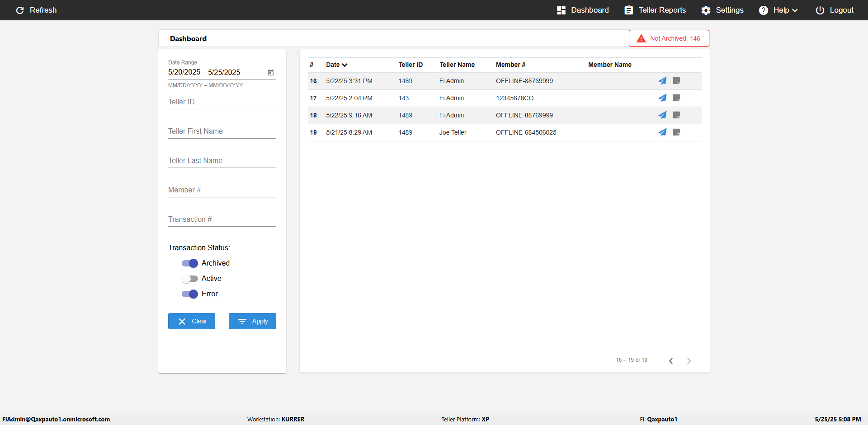Open Teller Reports from the top navigation
The image size is (868, 425).
655,10
